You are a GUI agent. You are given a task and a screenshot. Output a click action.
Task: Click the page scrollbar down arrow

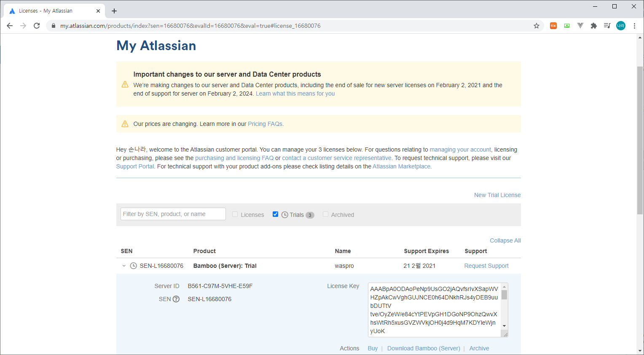(x=640, y=350)
